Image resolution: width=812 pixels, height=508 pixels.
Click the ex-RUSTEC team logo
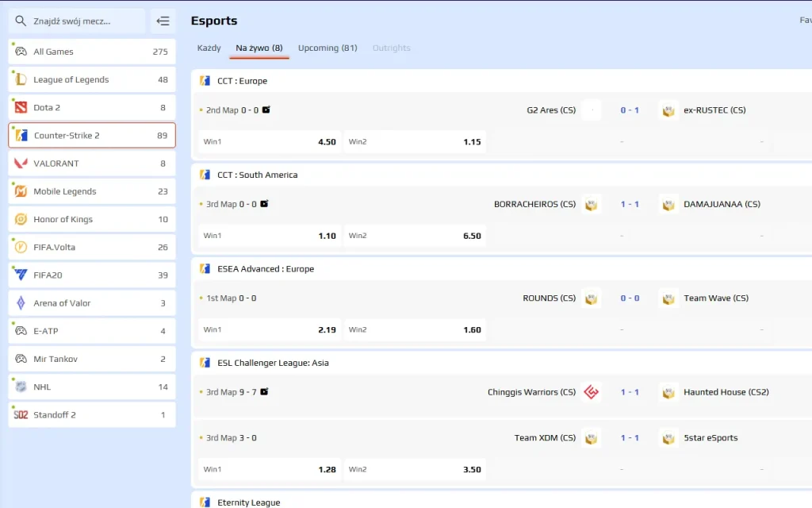pyautogui.click(x=668, y=110)
